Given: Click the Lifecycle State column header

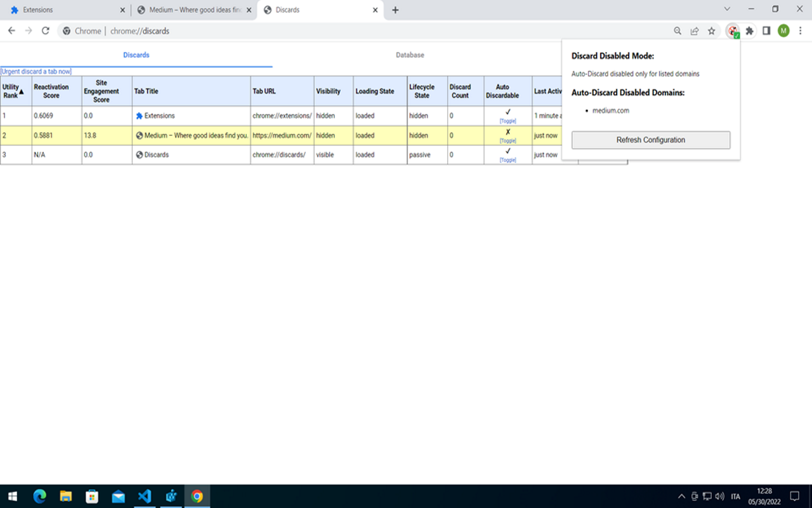Looking at the screenshot, I should tap(427, 91).
